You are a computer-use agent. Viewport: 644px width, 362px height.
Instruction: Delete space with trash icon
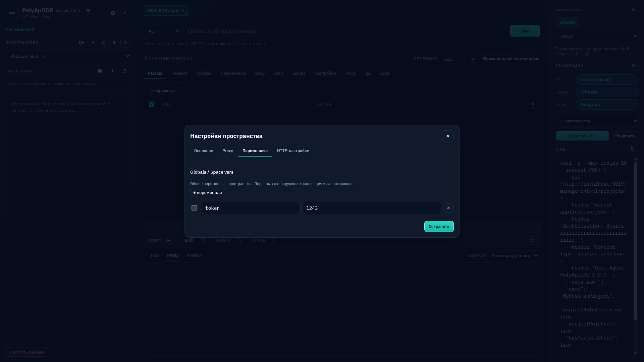(125, 42)
